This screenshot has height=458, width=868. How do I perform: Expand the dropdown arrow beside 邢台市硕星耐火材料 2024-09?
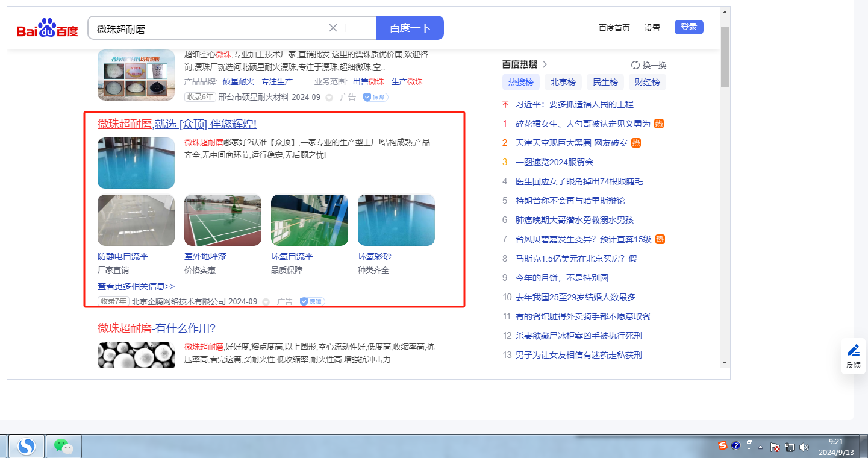(329, 97)
